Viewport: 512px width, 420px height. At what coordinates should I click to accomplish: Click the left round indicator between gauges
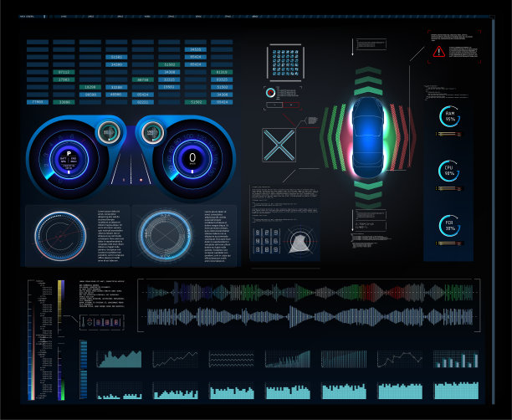pos(108,131)
